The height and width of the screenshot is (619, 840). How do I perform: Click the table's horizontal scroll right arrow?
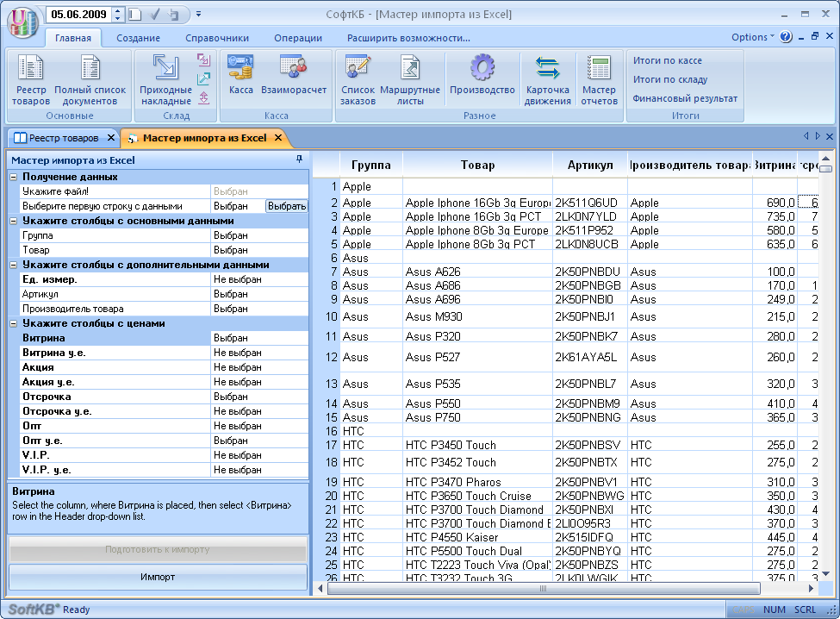[x=811, y=589]
